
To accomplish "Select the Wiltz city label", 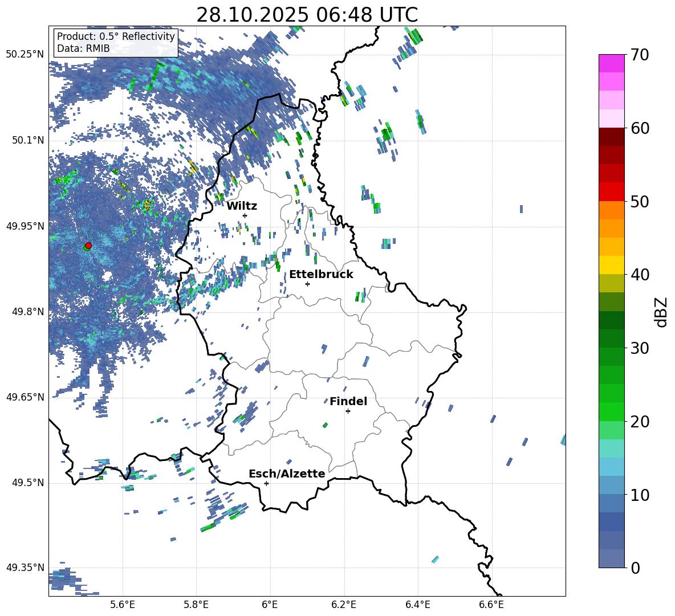I will click(x=242, y=206).
